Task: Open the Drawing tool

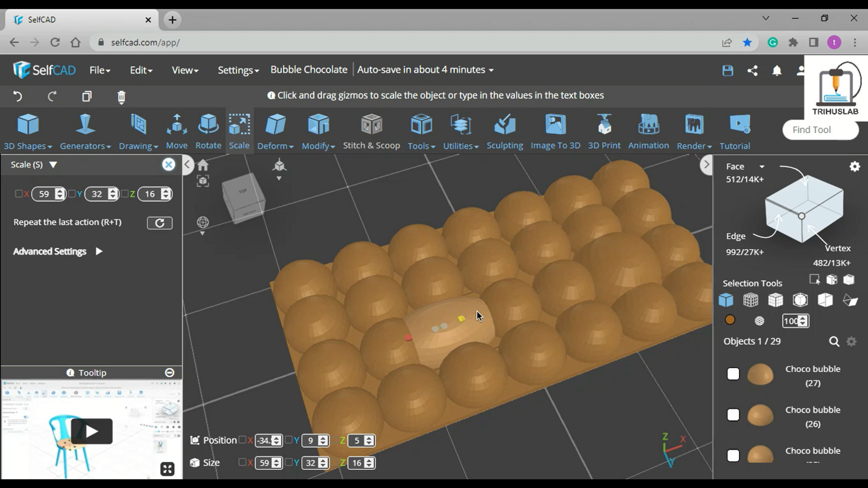Action: 138,132
